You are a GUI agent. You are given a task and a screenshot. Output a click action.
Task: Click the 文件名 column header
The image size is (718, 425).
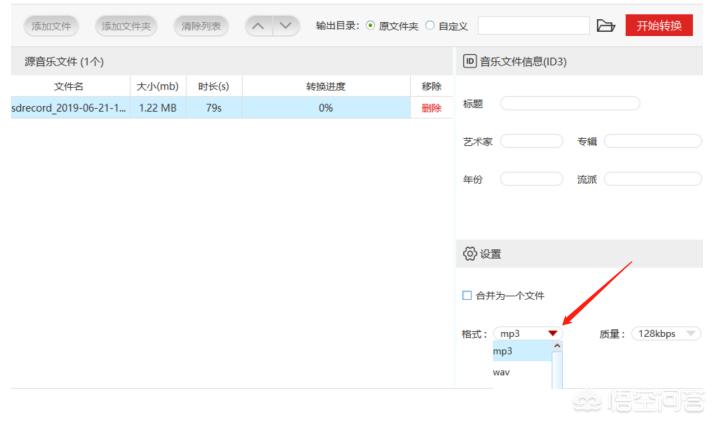tap(69, 86)
